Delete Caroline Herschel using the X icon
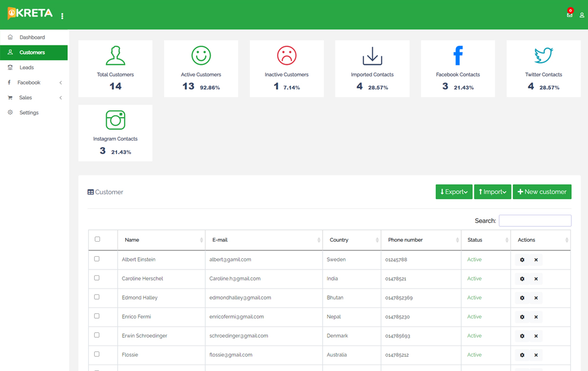This screenshot has height=371, width=588. coord(536,279)
